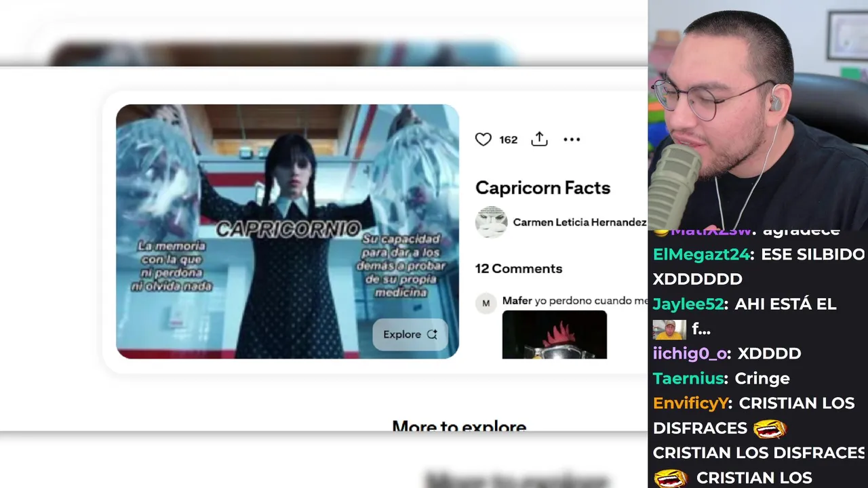Click the Explore button on the image
The height and width of the screenshot is (488, 868).
click(x=410, y=334)
